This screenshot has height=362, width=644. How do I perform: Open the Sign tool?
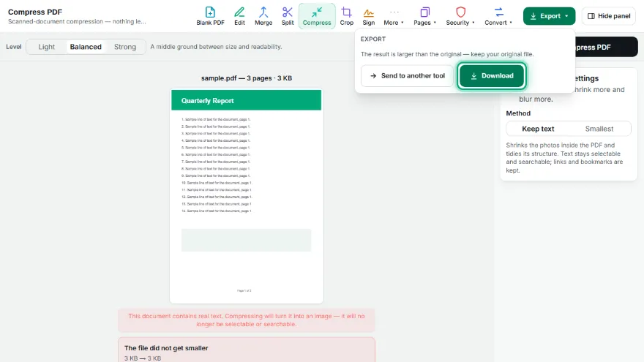pos(368,16)
